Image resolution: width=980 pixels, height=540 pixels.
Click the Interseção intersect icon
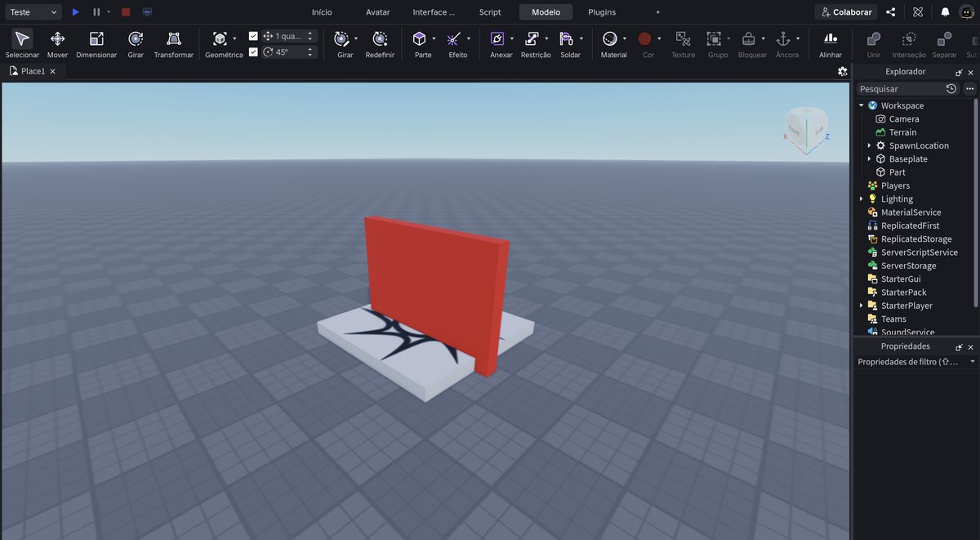tap(909, 39)
